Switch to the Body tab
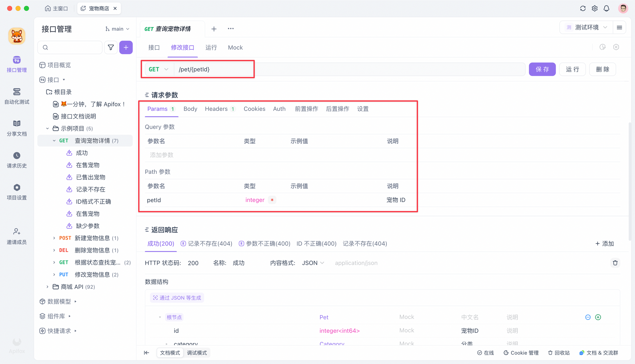635x364 pixels. [x=190, y=109]
